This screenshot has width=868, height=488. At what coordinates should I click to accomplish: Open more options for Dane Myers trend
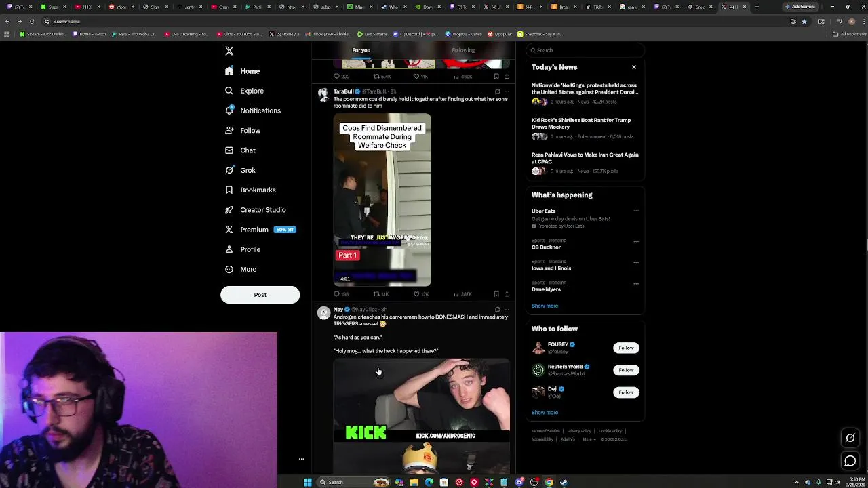(635, 283)
